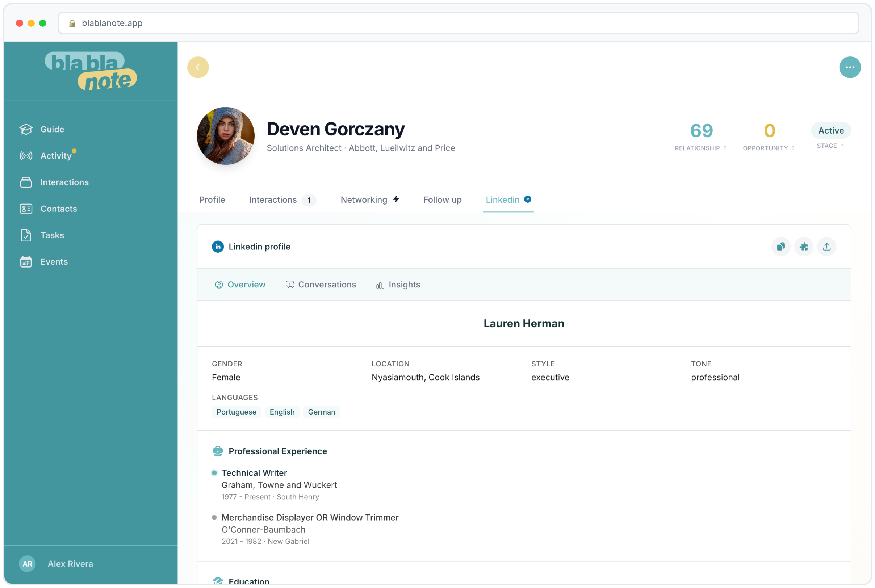The height and width of the screenshot is (588, 875).
Task: Click the Relationship score help question mark
Action: 725,148
